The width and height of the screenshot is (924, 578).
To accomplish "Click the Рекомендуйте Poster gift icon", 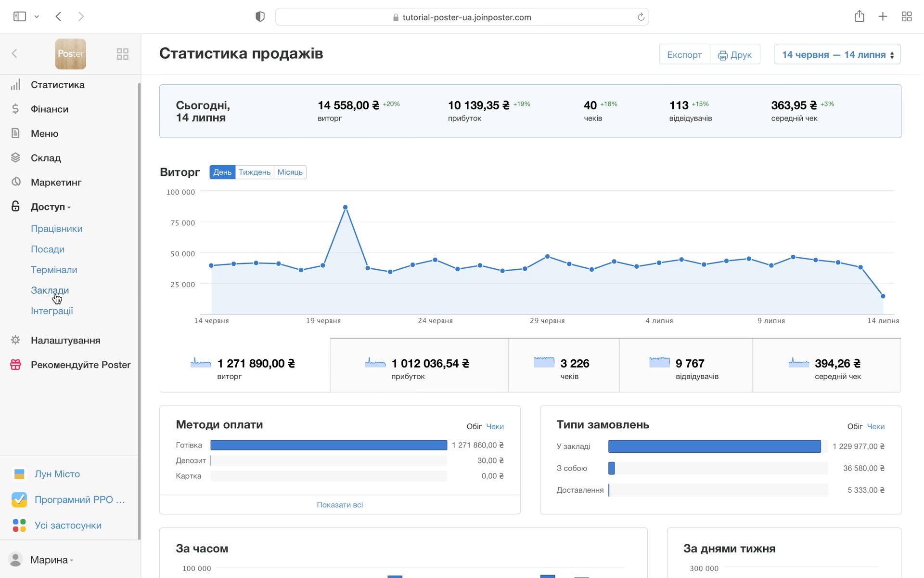I will coord(15,365).
